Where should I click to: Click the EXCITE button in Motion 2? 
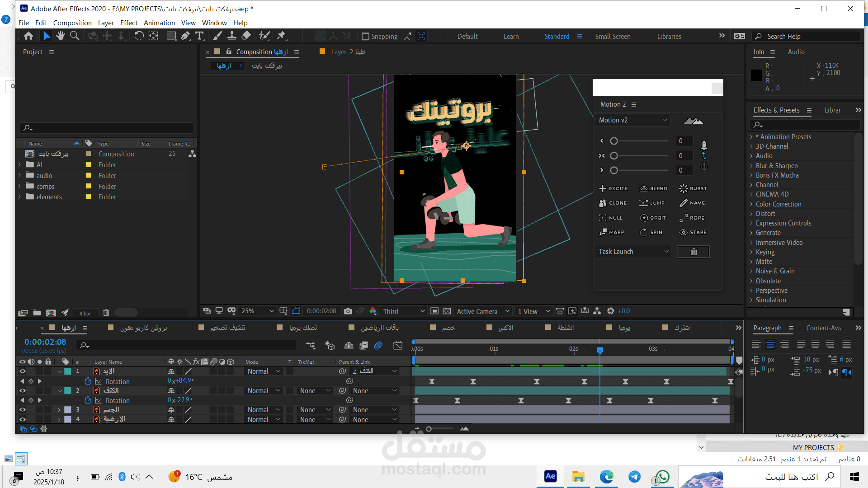click(613, 188)
